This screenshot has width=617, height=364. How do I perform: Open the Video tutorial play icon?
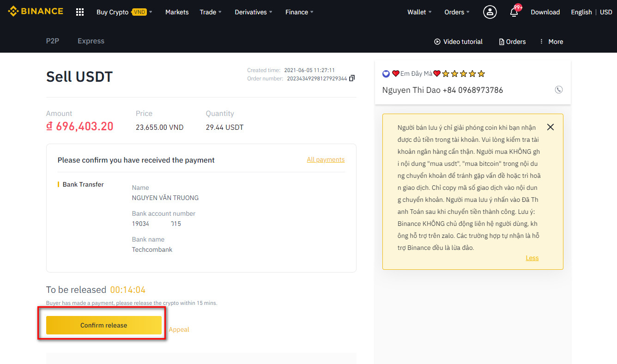(x=437, y=42)
